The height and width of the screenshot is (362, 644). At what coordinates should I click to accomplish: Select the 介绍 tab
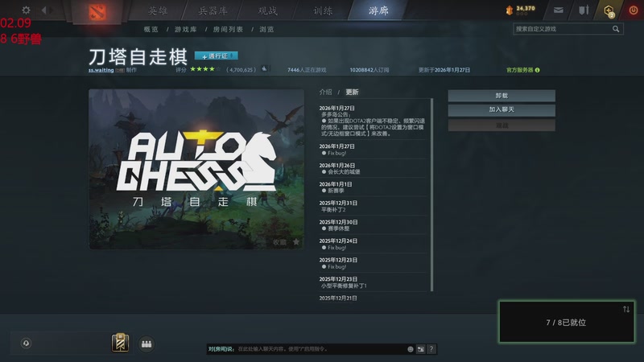pyautogui.click(x=325, y=92)
